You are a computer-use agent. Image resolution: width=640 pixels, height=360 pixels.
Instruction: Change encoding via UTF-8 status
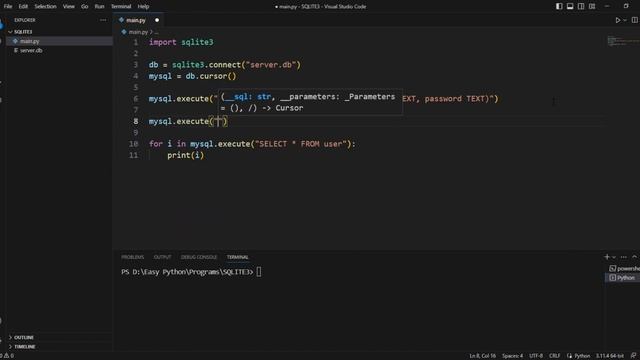pyautogui.click(x=536, y=356)
